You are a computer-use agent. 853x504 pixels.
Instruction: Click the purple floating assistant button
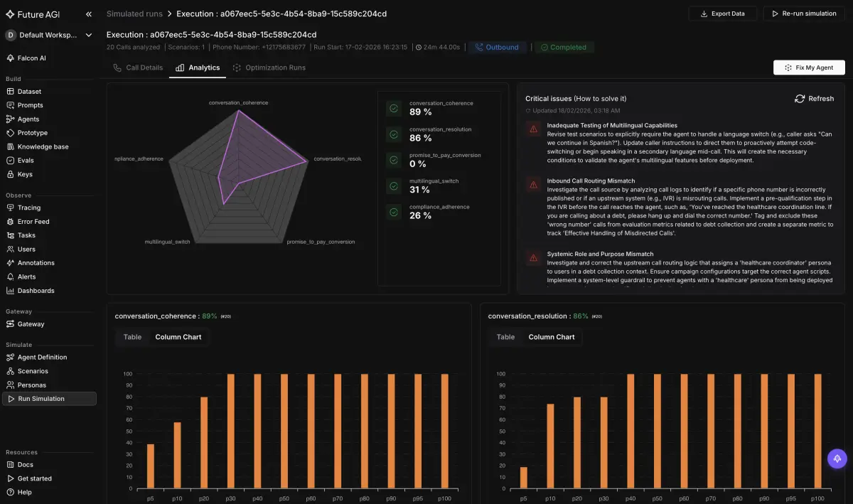(x=837, y=459)
